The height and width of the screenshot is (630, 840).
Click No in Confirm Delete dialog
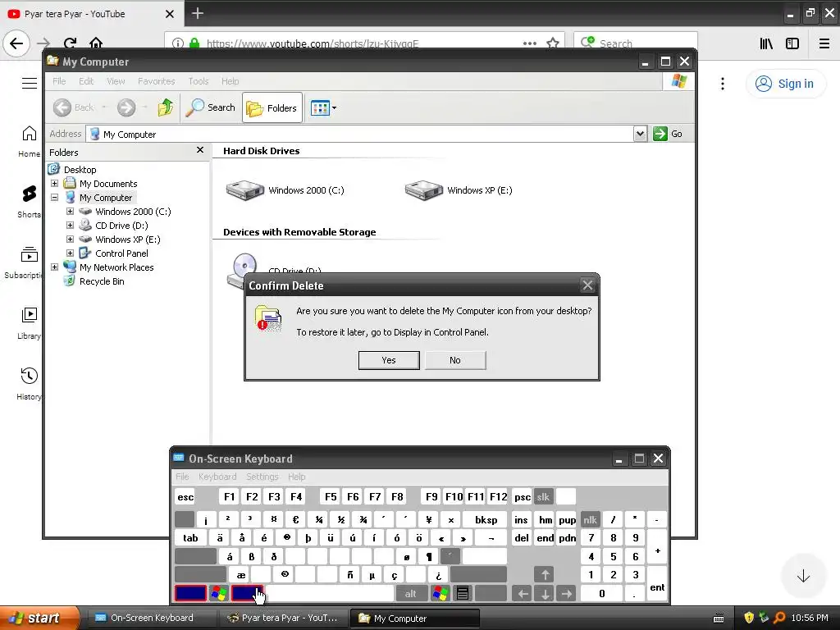[454, 360]
